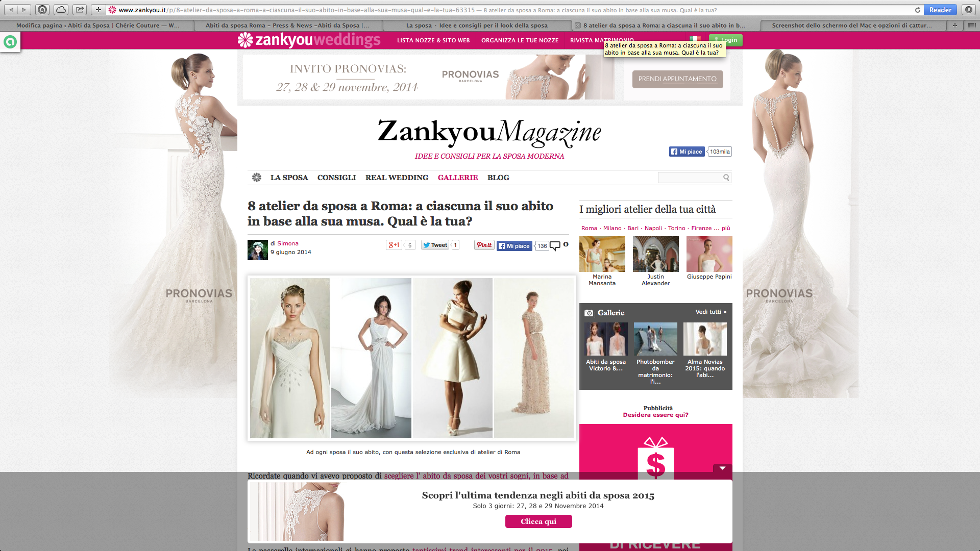This screenshot has height=551, width=980.
Task: Add bookmark with the plus toolbar button
Action: click(x=99, y=10)
